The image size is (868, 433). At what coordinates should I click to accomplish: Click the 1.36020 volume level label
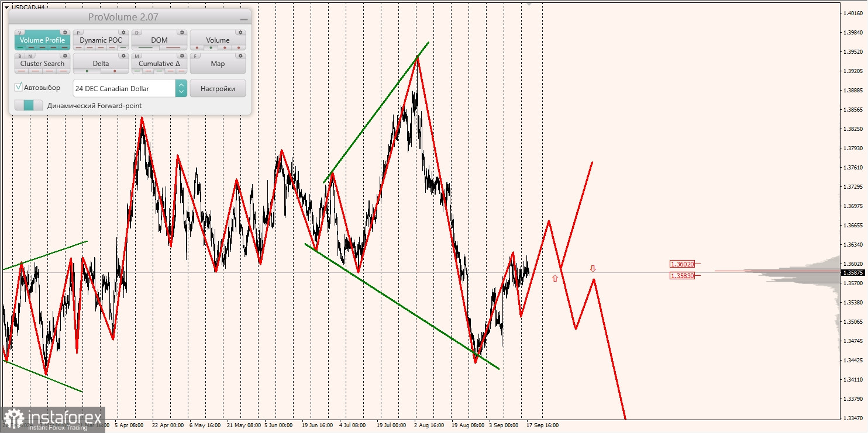[683, 264]
